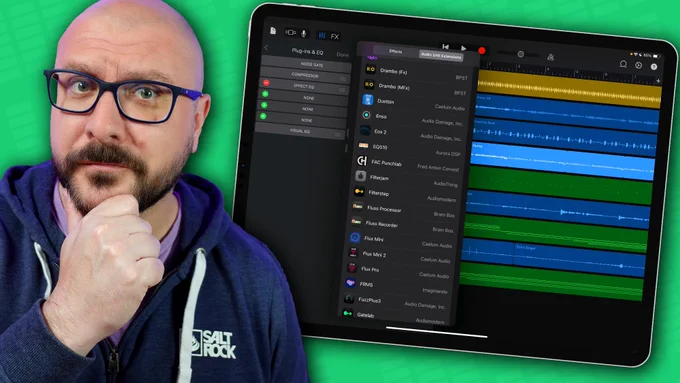Select Eos 2 from the plug-in list

tap(410, 134)
